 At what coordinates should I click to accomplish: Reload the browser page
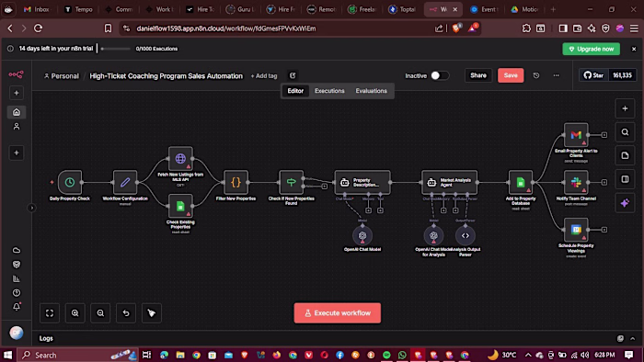(x=39, y=28)
